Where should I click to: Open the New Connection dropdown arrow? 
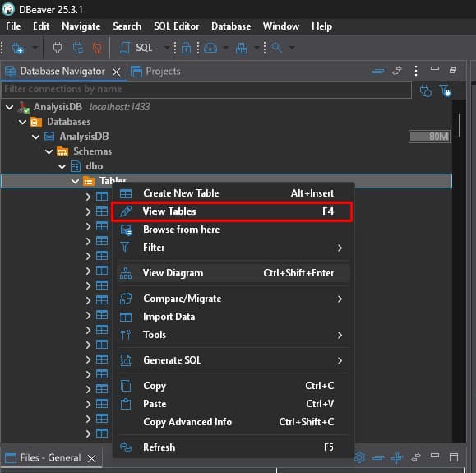35,48
